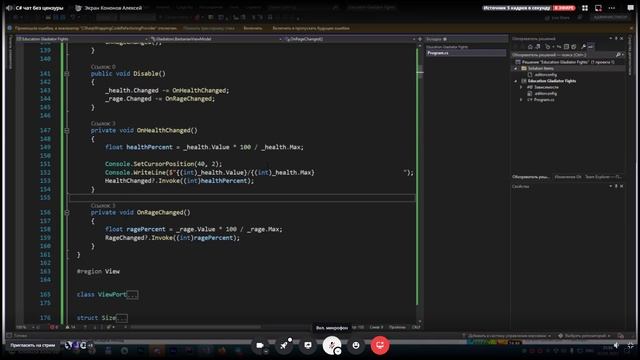The width and height of the screenshot is (640, 360).
Task: Collapse the Disable() method fold marker
Action: 67,74
